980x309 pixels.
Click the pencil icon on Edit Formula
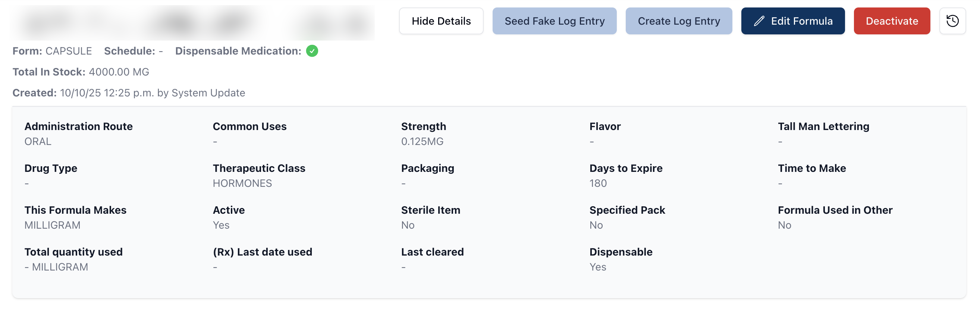coord(759,21)
